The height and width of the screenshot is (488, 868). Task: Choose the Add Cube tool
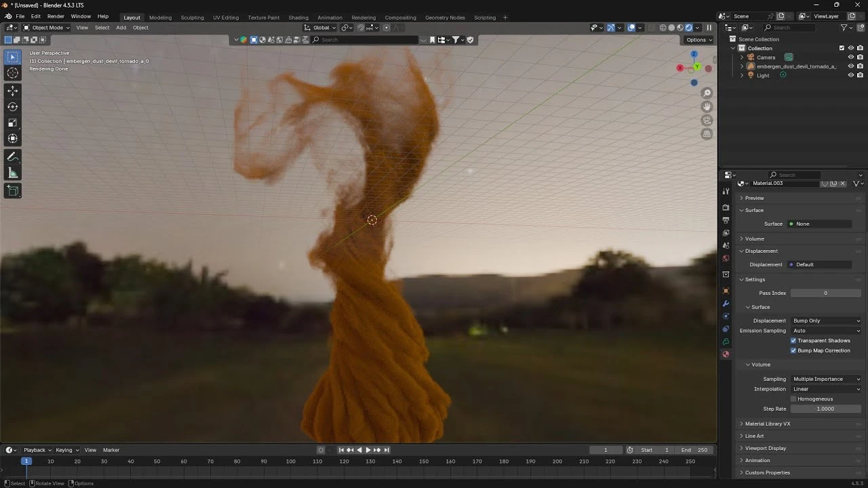click(13, 191)
